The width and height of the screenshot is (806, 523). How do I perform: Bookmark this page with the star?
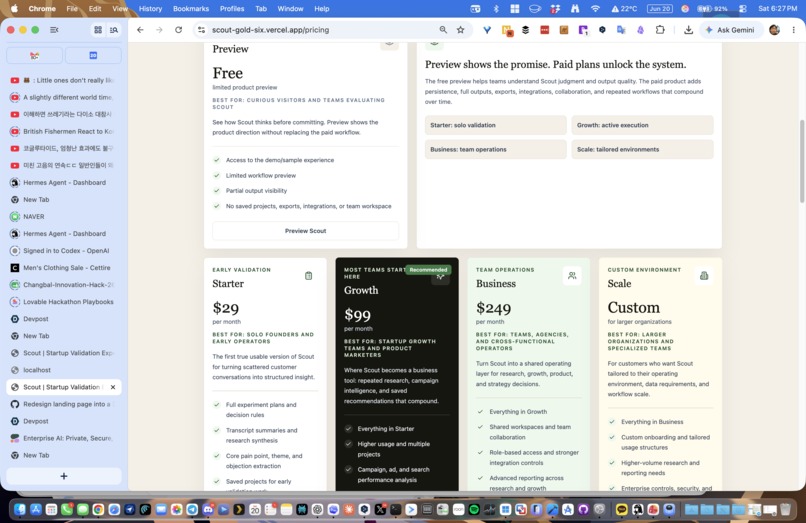pos(461,30)
